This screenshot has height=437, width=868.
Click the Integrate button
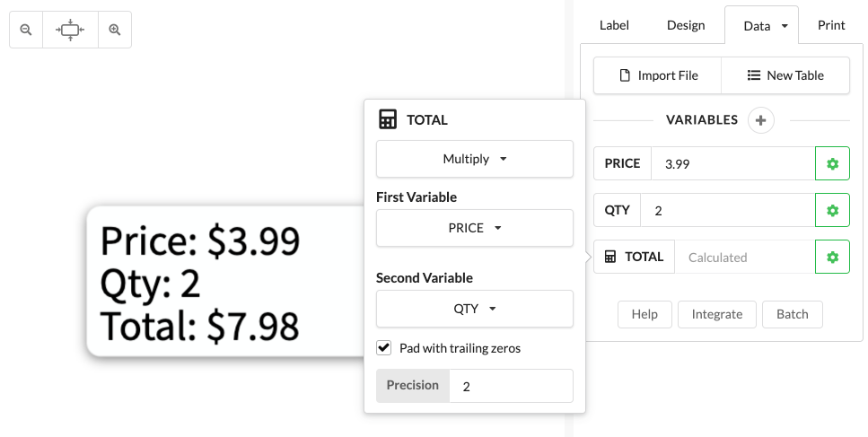click(716, 314)
